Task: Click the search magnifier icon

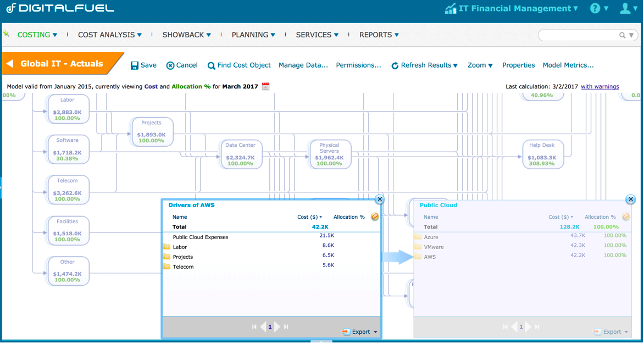Action: coord(622,35)
